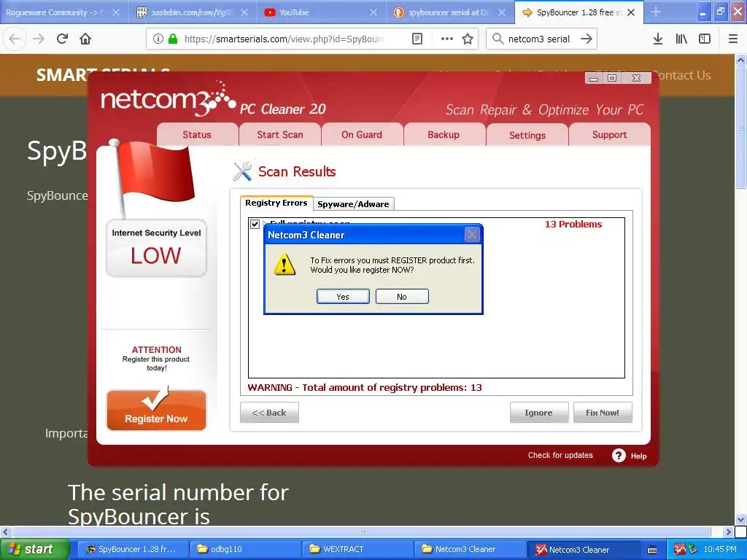Open the Windows start menu

pyautogui.click(x=34, y=549)
